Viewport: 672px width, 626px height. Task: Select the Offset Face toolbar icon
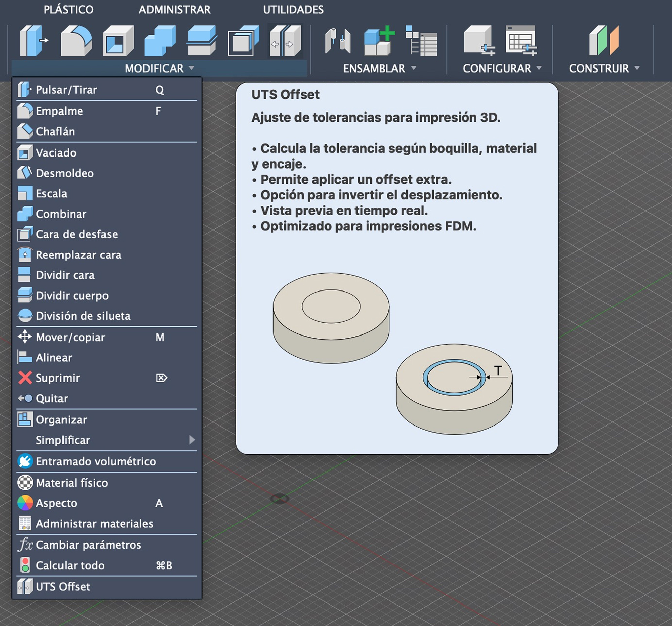click(243, 41)
